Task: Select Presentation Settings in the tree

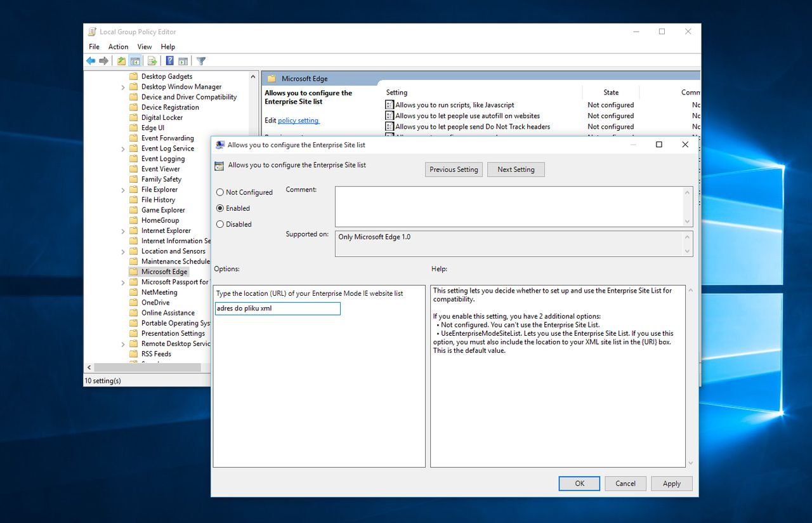Action: click(173, 333)
